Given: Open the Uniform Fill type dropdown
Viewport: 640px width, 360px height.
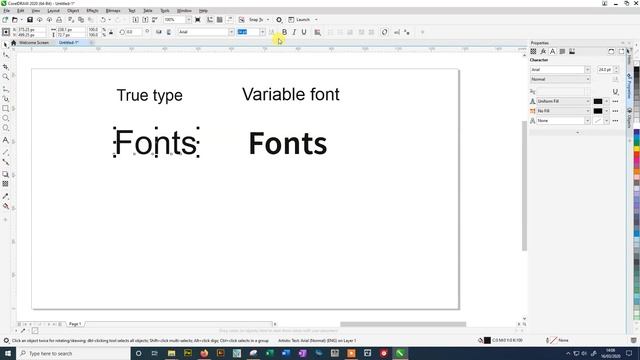Looking at the screenshot, I should 587,101.
